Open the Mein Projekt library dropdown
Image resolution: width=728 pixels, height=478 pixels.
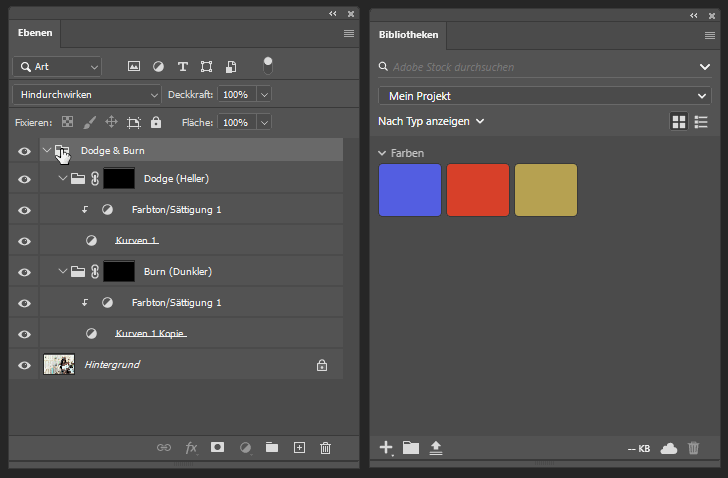coord(544,96)
